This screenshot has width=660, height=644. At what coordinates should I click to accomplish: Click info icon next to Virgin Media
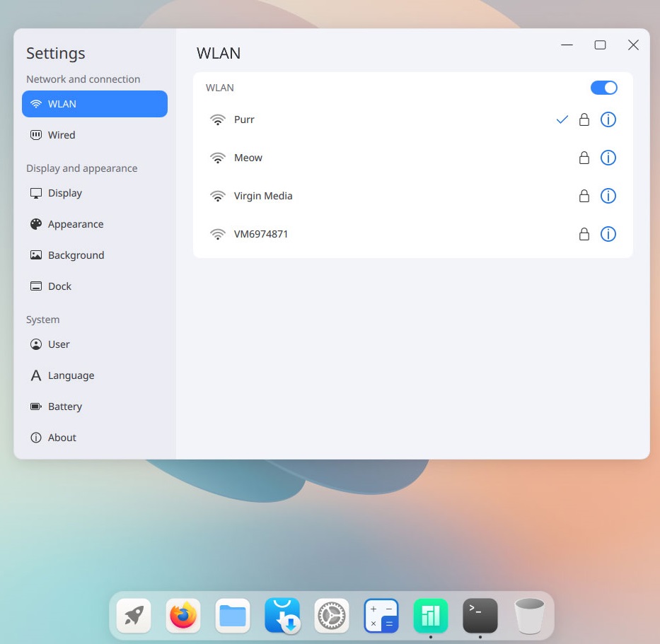(x=608, y=196)
